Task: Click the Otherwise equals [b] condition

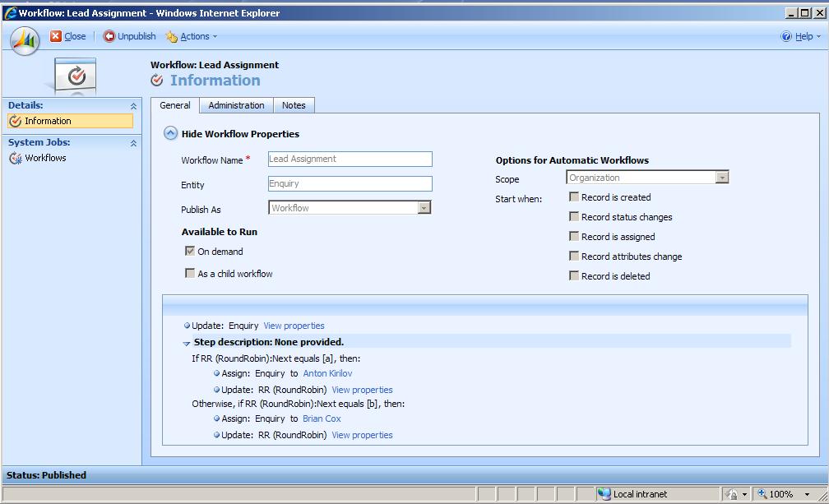Action: coord(299,404)
